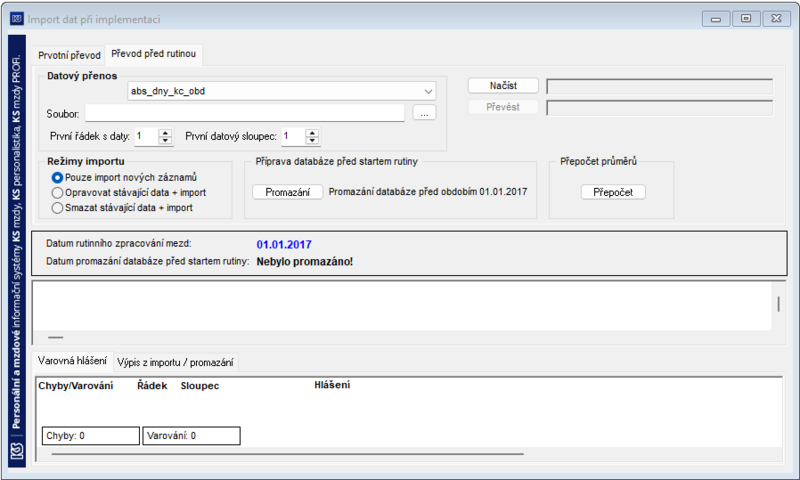Click the 'První řádek s daty' number field
Viewport: 800px width, 480px height.
point(147,137)
